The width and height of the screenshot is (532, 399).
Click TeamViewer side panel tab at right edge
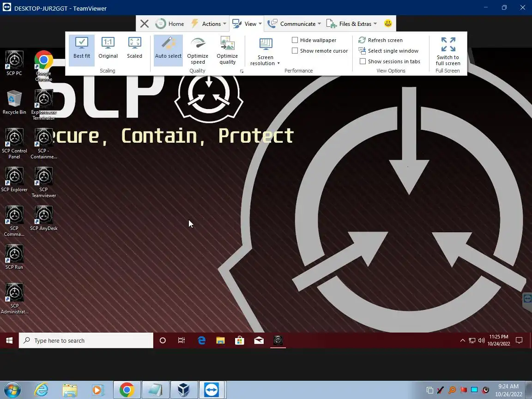coord(527,299)
